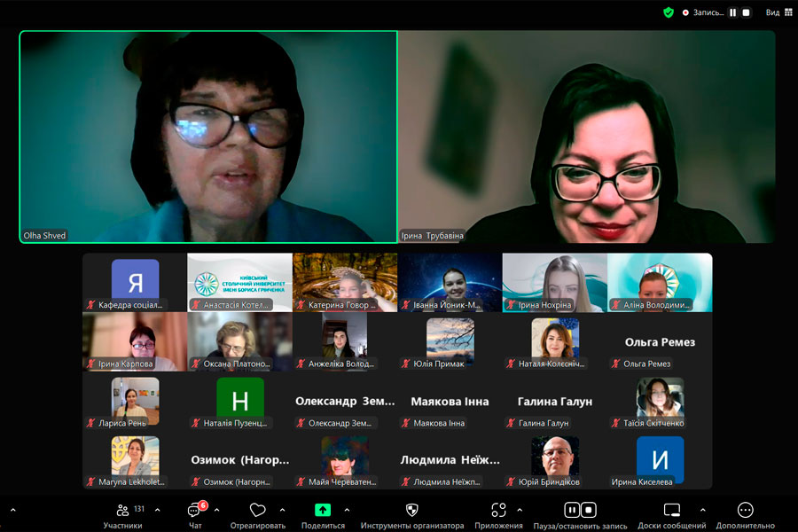Click the Запись... recording status label
Viewport: 798px width, 532px height.
point(708,12)
